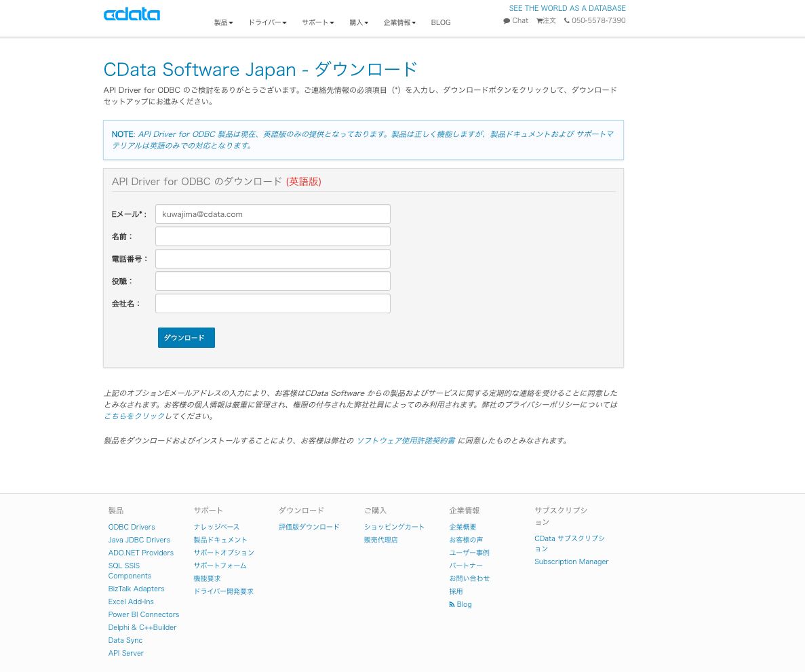Viewport: 805px width, 672px height.
Task: Open Delphi & C++Builder footer link
Action: pos(142,627)
